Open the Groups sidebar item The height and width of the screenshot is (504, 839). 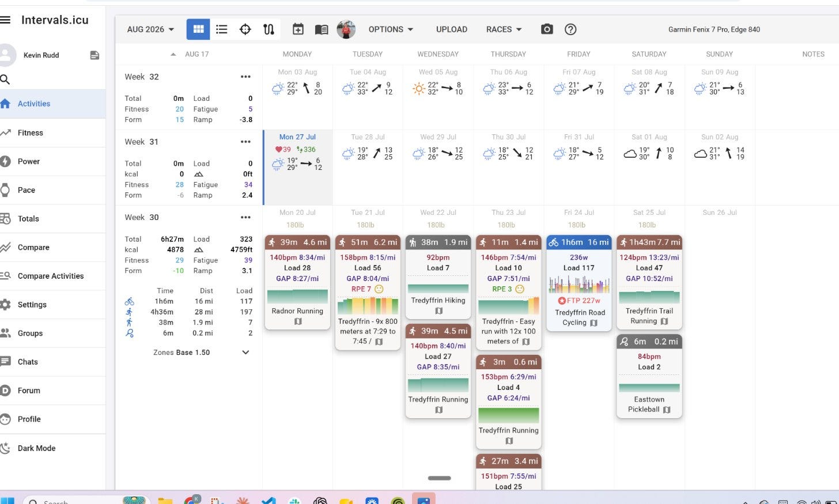pos(52,334)
